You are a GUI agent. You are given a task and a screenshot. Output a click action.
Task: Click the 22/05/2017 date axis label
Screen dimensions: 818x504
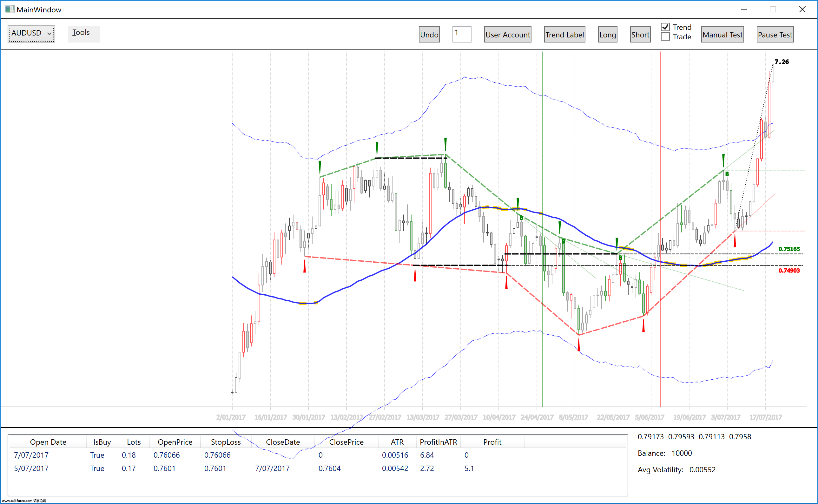(x=613, y=417)
